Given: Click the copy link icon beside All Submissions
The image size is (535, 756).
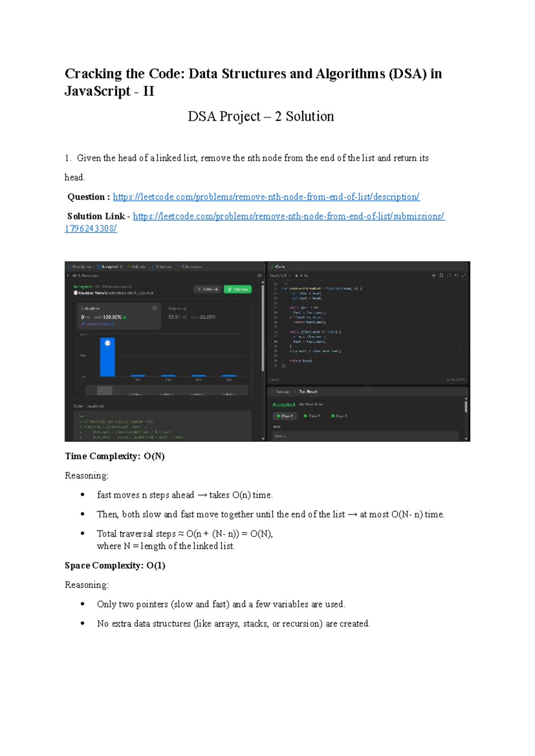Looking at the screenshot, I should point(259,275).
